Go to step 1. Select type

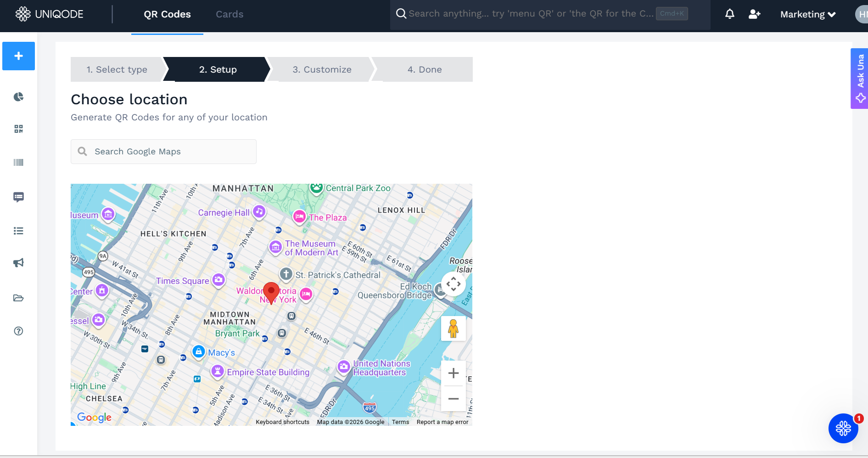coord(117,69)
